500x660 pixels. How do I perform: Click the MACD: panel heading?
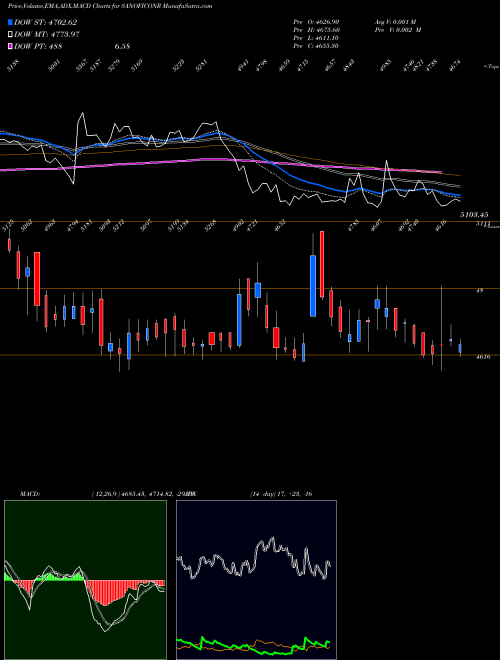click(29, 494)
